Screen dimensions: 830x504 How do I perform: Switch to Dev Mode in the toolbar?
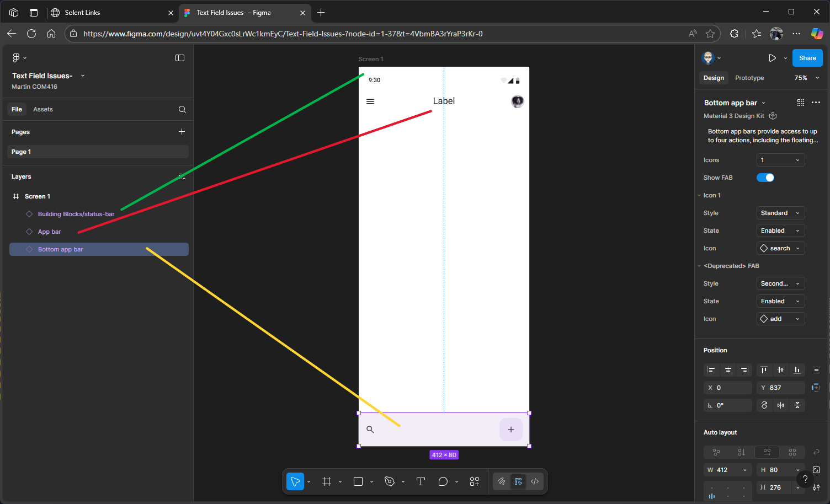[x=535, y=481]
